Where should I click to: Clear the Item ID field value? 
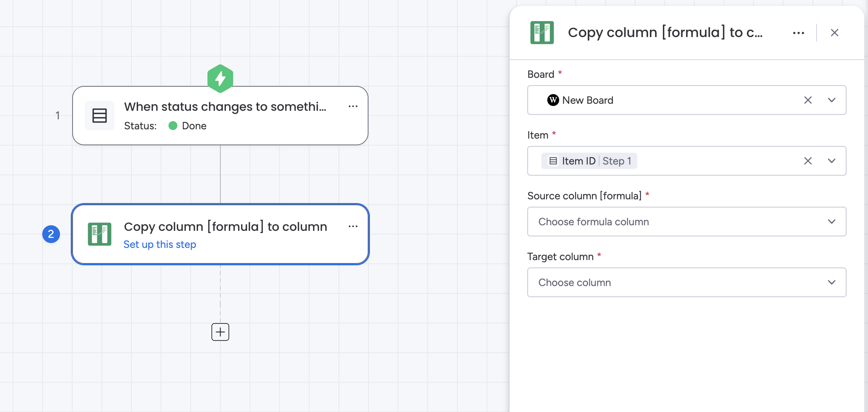pyautogui.click(x=808, y=161)
